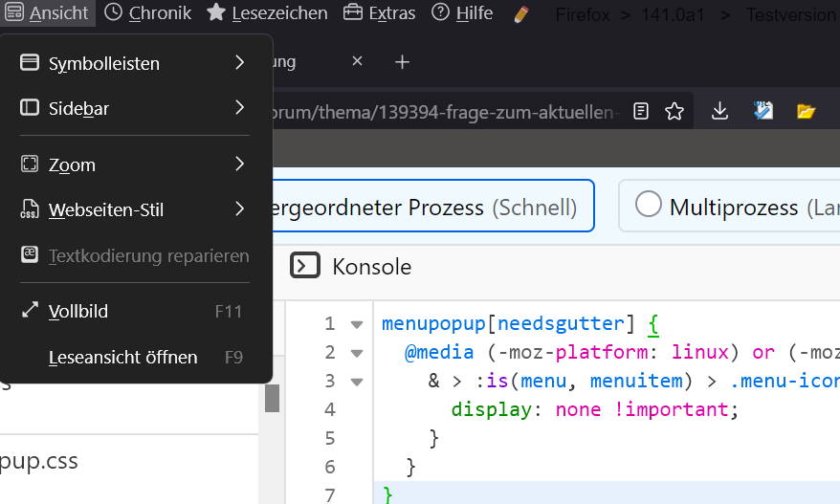Screen dimensions: 840x504
Task: Open a new tab with the plus icon
Action: [403, 62]
